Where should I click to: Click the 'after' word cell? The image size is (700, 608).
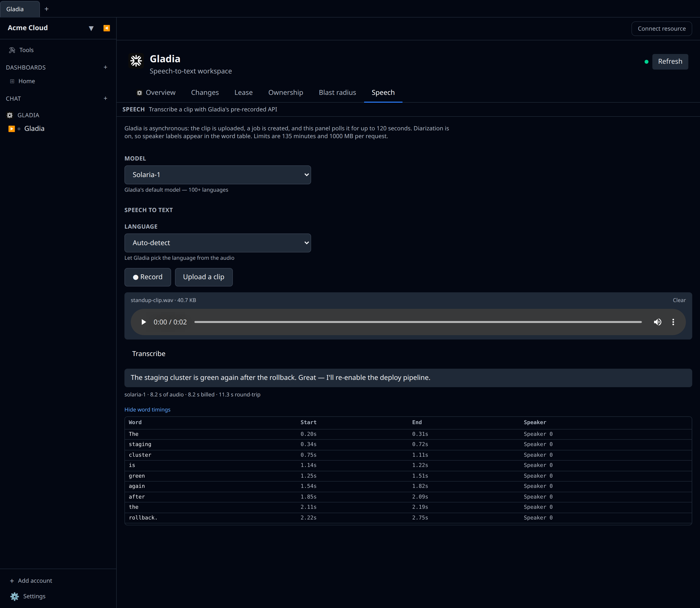coord(137,497)
